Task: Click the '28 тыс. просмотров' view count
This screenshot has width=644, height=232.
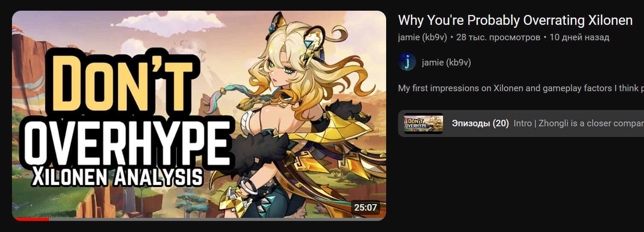Action: click(498, 37)
